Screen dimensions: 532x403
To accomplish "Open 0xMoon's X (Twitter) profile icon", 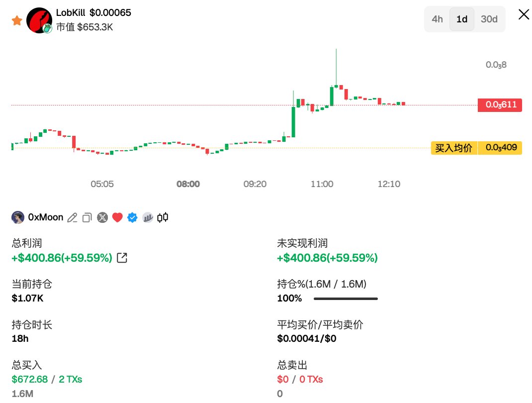I will 102,217.
